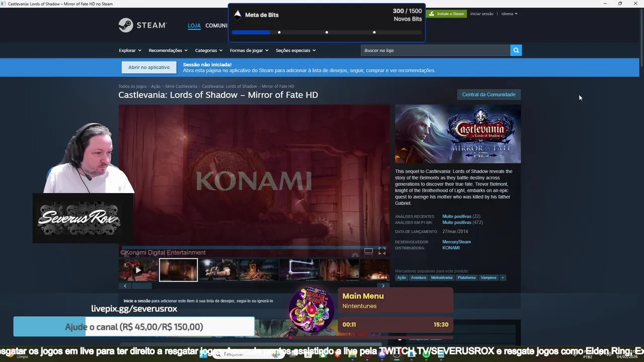
Task: Expand the Formas de jogar menu
Action: click(x=249, y=50)
